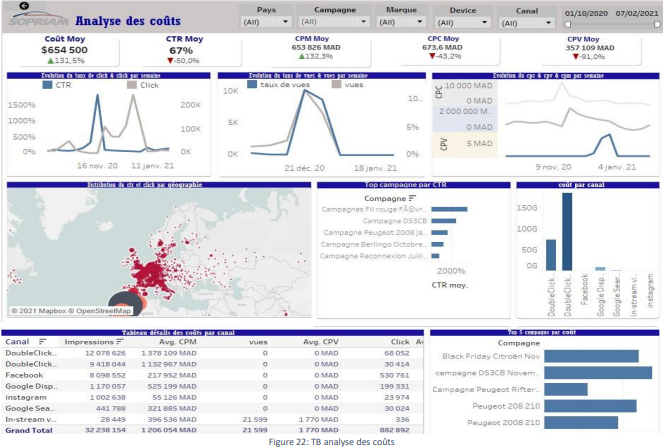Click the CPV Moy value 357 109 MAD

[590, 48]
